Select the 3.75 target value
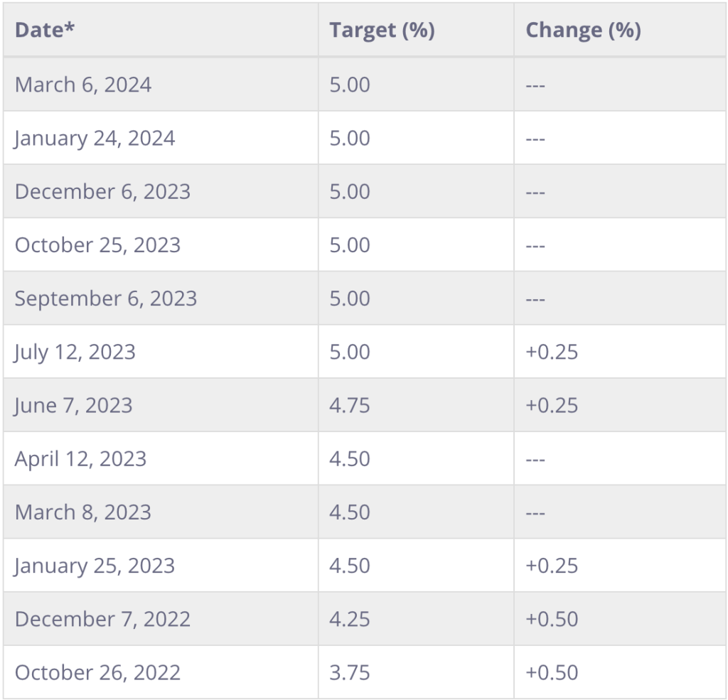This screenshot has height=700, width=728. pos(350,672)
